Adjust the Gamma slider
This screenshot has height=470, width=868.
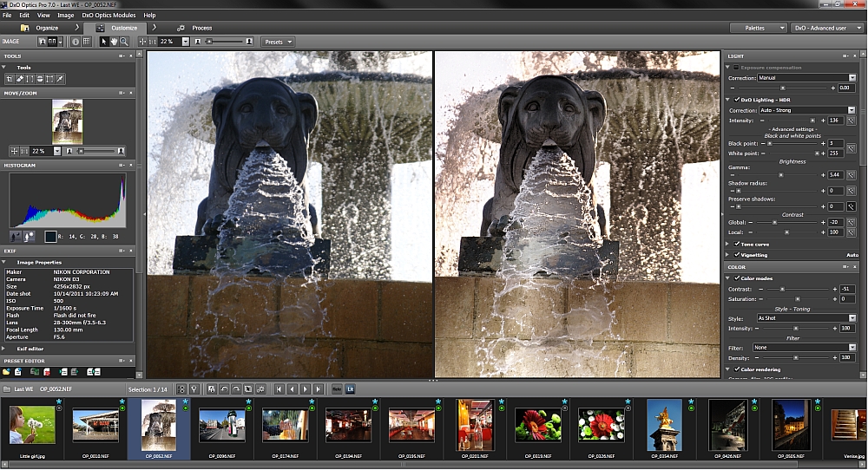(x=781, y=174)
